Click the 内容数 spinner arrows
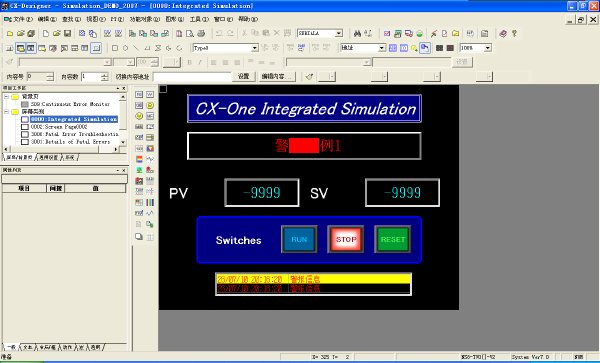600x363 pixels. [104, 77]
